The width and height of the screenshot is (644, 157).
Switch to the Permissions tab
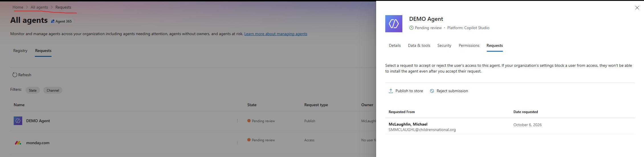click(x=469, y=45)
